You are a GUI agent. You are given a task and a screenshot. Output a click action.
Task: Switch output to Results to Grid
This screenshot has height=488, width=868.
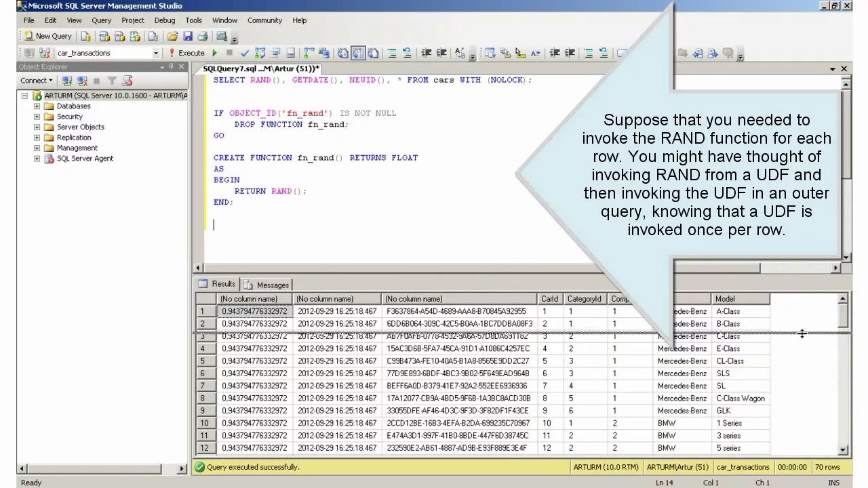click(x=358, y=53)
